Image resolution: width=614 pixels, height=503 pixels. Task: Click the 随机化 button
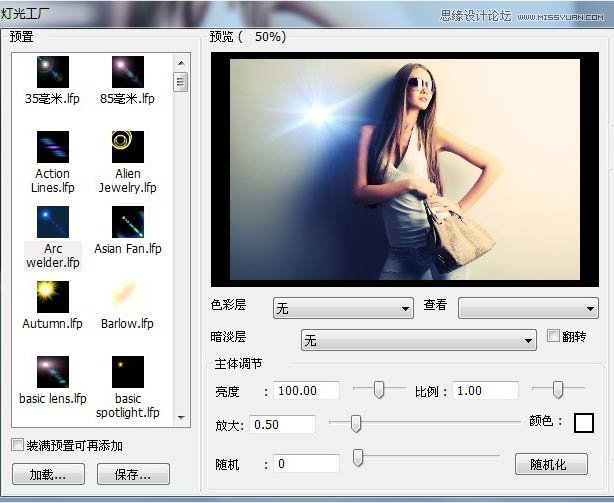(x=550, y=464)
